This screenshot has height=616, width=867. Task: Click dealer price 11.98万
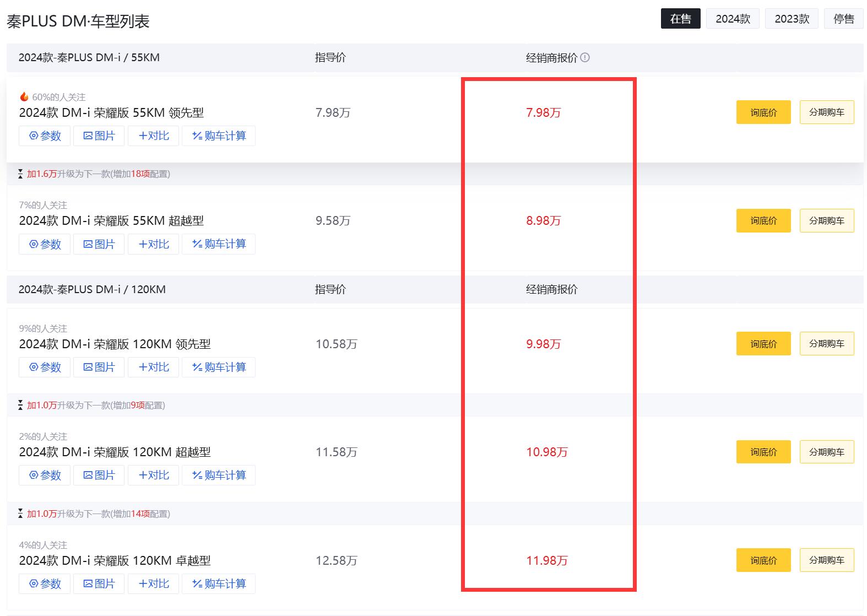[546, 561]
